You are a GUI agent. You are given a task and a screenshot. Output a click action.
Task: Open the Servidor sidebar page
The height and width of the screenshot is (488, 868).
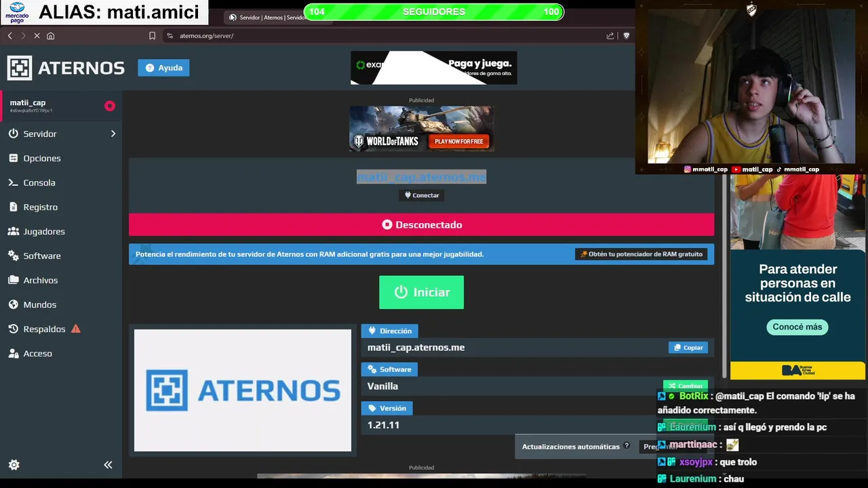(40, 134)
